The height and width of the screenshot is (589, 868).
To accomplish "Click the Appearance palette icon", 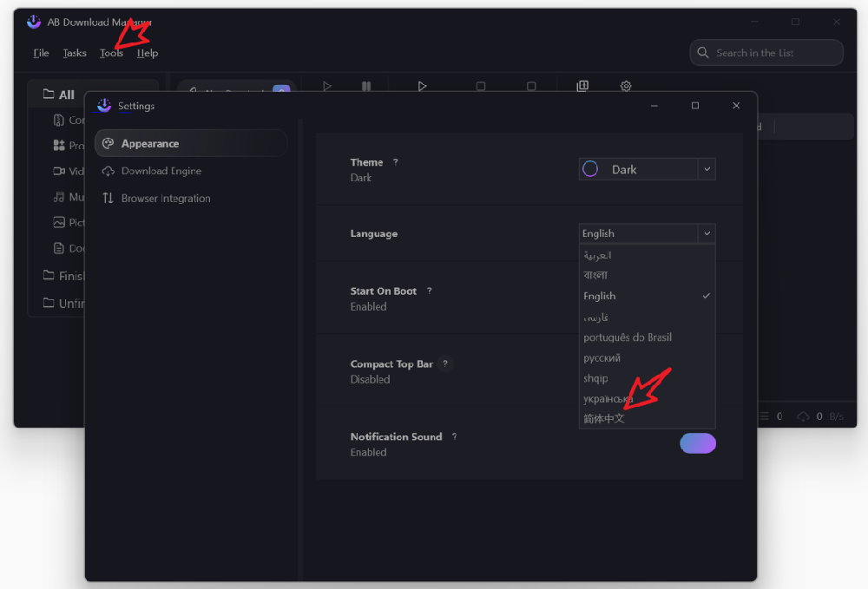I will point(108,144).
